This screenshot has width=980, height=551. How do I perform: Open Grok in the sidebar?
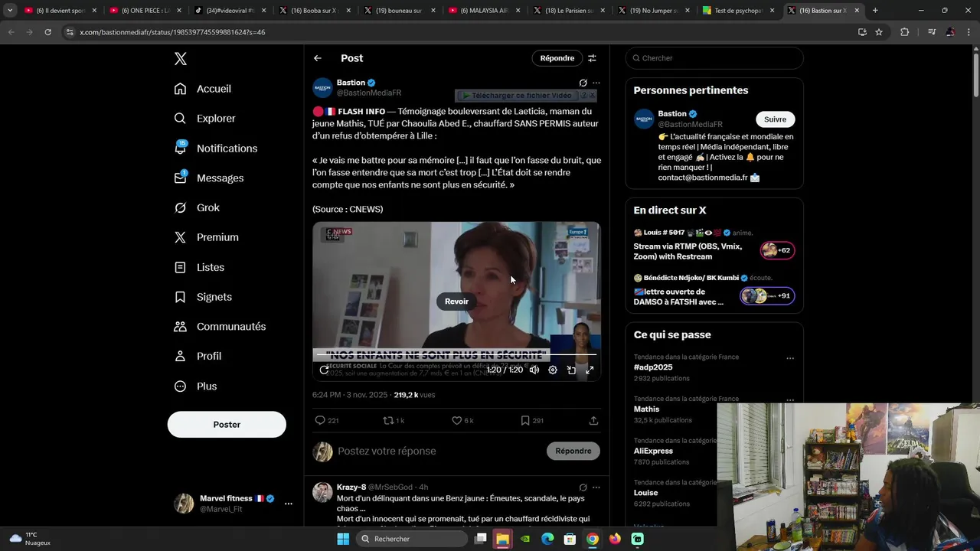click(x=198, y=207)
